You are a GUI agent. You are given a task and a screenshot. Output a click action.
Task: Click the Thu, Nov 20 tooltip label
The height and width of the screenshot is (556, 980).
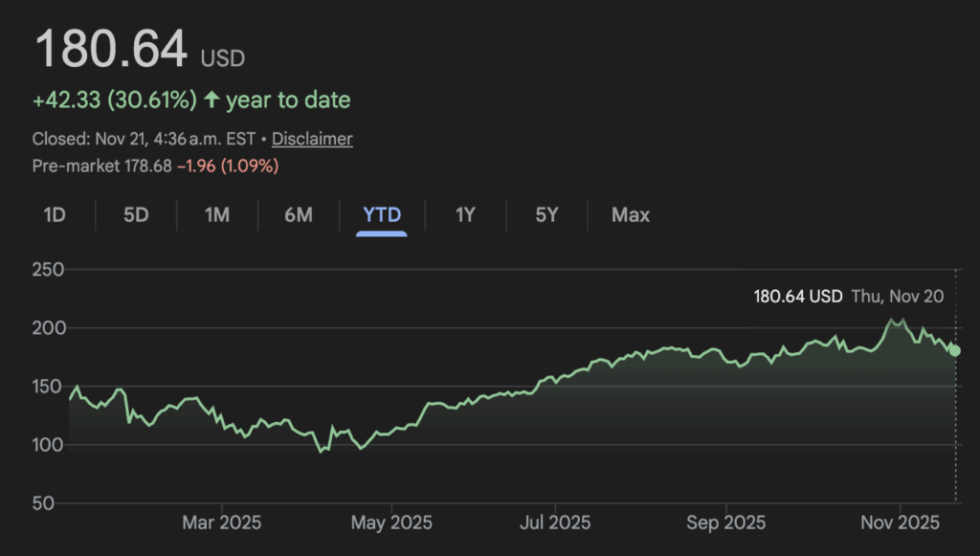898,297
